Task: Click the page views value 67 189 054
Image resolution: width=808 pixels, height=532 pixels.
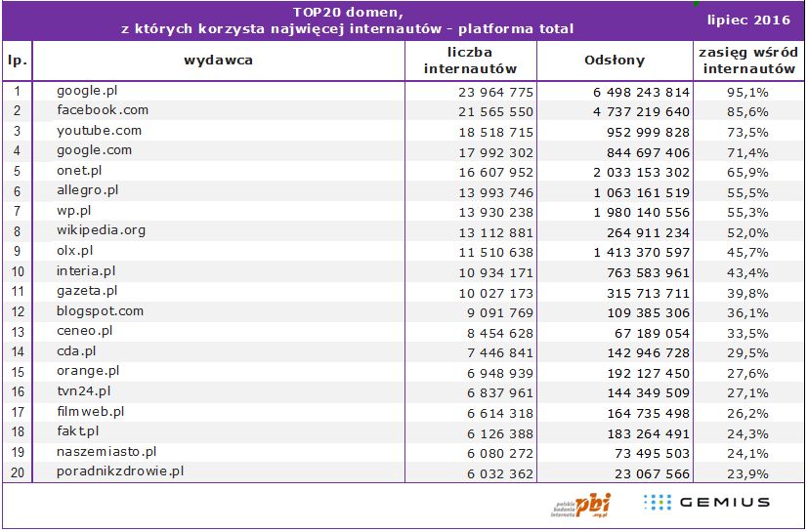Action: tap(652, 334)
